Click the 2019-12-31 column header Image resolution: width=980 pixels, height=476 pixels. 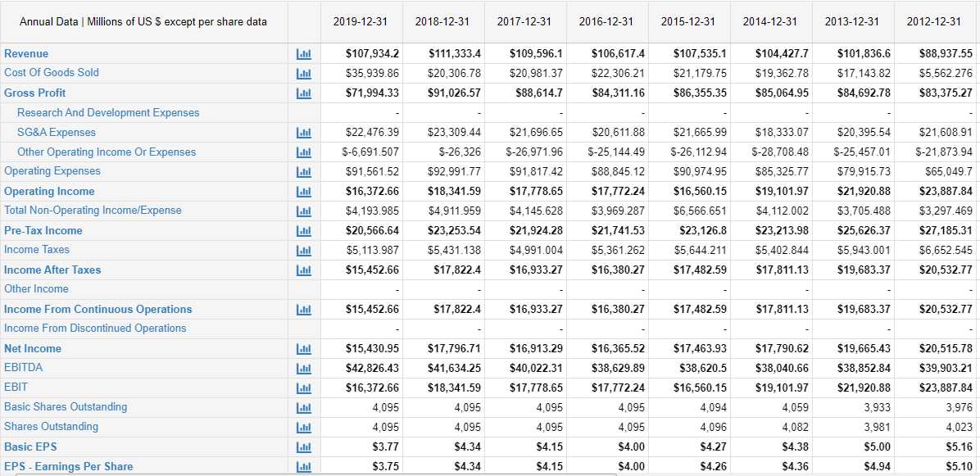pos(361,21)
